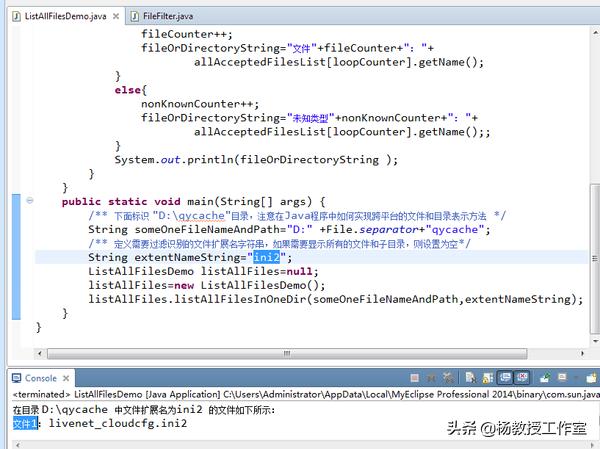Viewport: 600px width, 449px height.
Task: Switch to the FileFilter.java editor tab
Action: click(168, 16)
